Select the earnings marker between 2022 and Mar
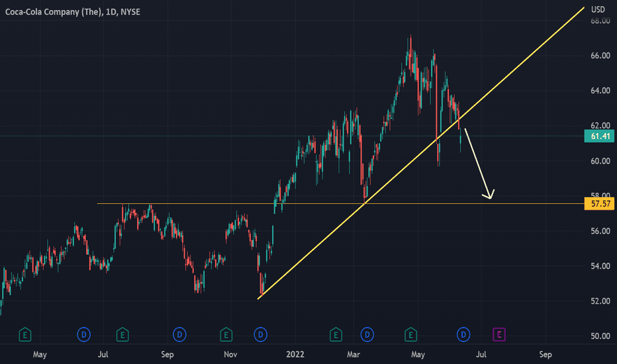This screenshot has height=364, width=617. tap(336, 335)
